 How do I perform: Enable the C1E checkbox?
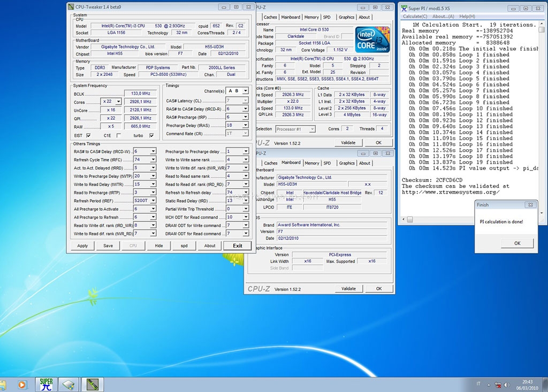118,135
